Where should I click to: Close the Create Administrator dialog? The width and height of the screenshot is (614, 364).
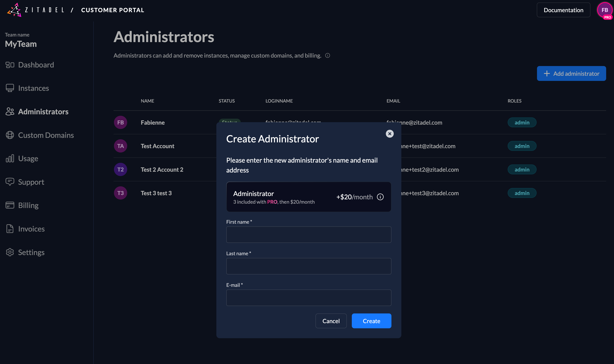point(390,134)
